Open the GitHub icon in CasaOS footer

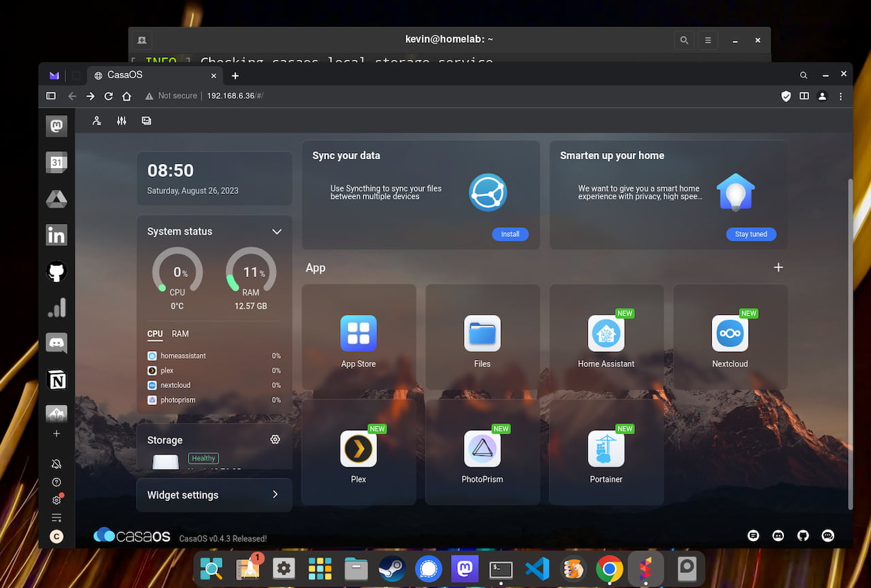click(x=803, y=536)
